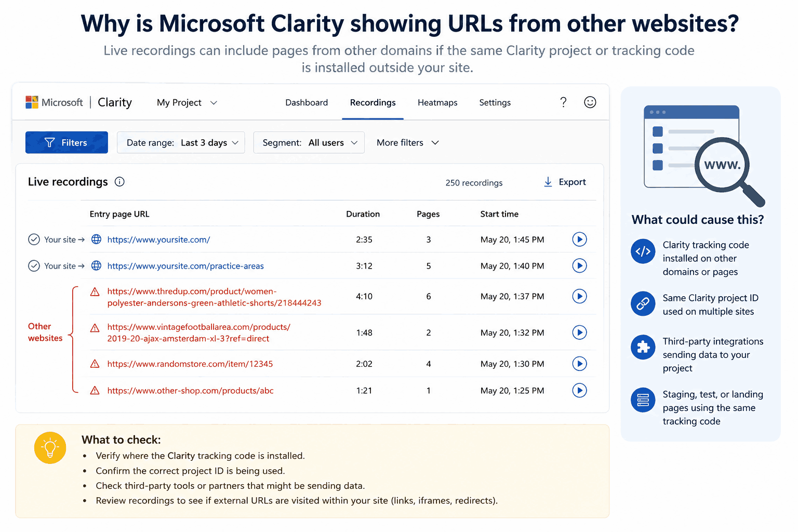Click the Pages column header

coord(428,214)
